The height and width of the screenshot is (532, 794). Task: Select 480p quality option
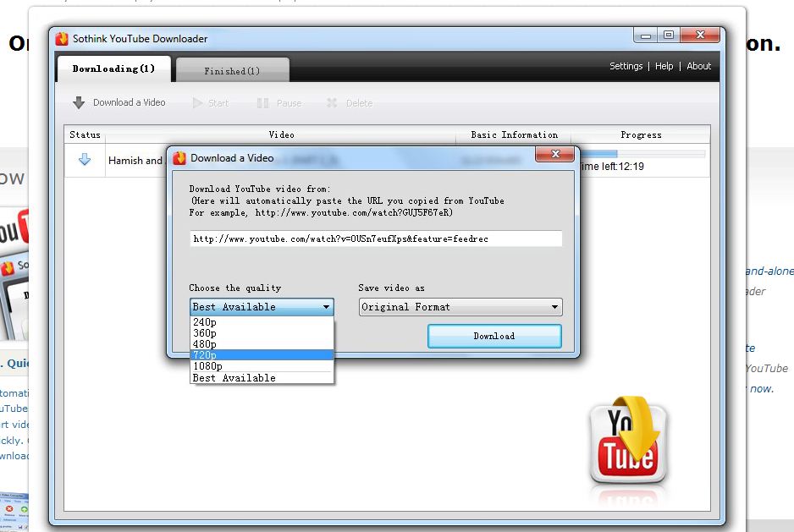tap(262, 344)
